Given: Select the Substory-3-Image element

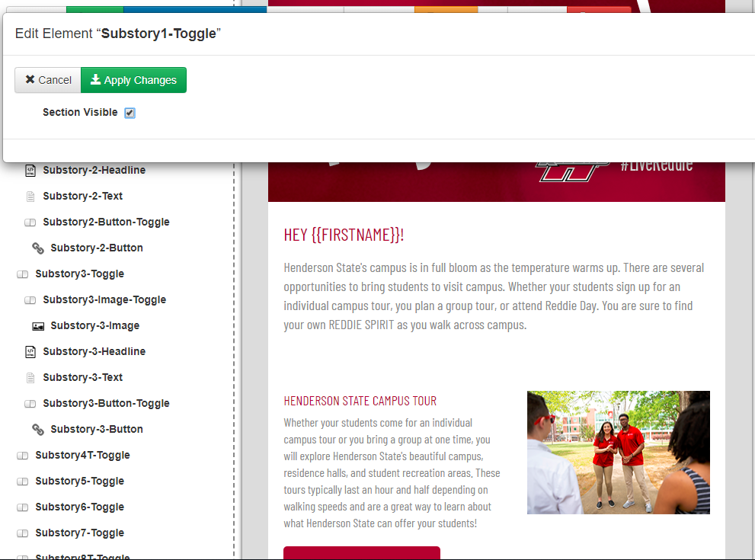Looking at the screenshot, I should [95, 325].
